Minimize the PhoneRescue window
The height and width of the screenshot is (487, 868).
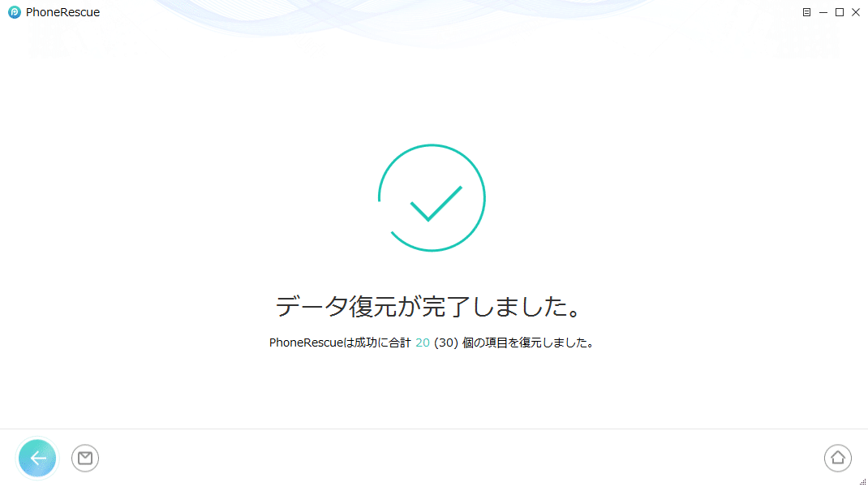pos(823,12)
